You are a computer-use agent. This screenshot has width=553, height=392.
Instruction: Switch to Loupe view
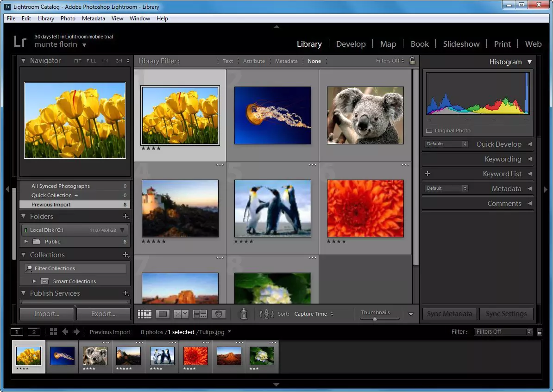click(163, 314)
